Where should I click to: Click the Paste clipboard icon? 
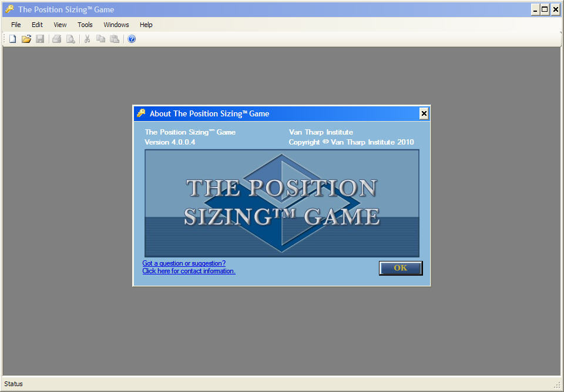pos(115,39)
